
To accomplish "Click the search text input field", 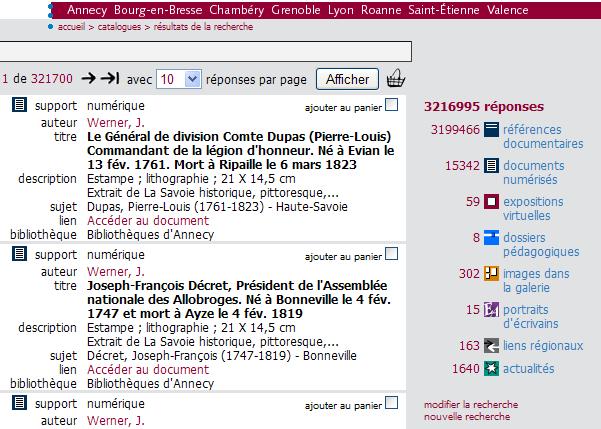I will 205,52.
